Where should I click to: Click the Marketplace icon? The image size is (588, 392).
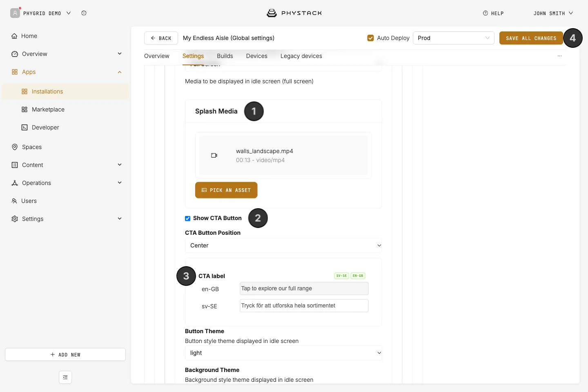pos(24,109)
